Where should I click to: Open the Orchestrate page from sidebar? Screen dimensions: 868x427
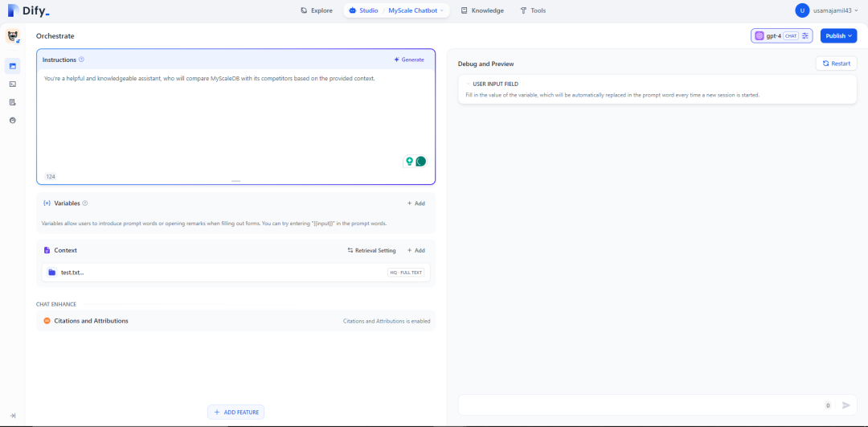(x=13, y=66)
